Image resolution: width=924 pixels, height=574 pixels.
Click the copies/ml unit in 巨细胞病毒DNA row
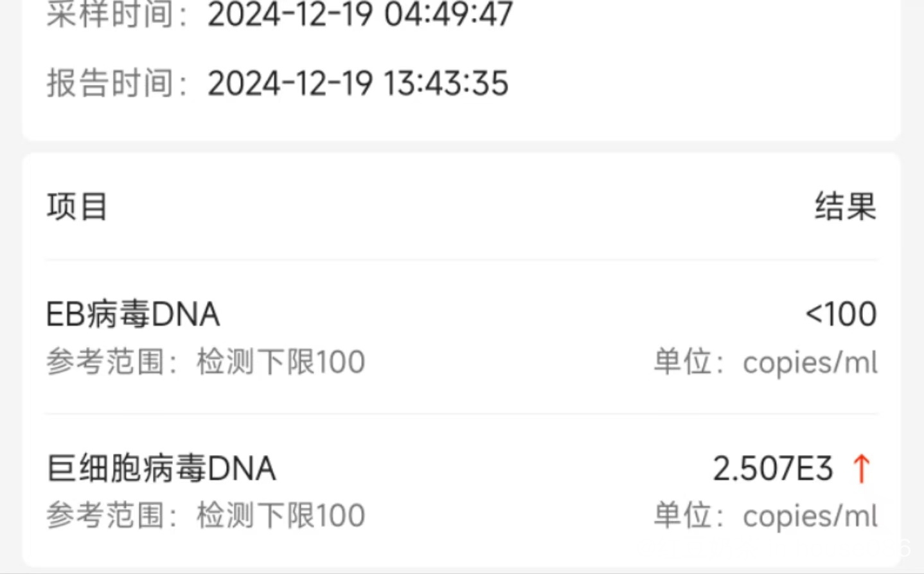810,516
